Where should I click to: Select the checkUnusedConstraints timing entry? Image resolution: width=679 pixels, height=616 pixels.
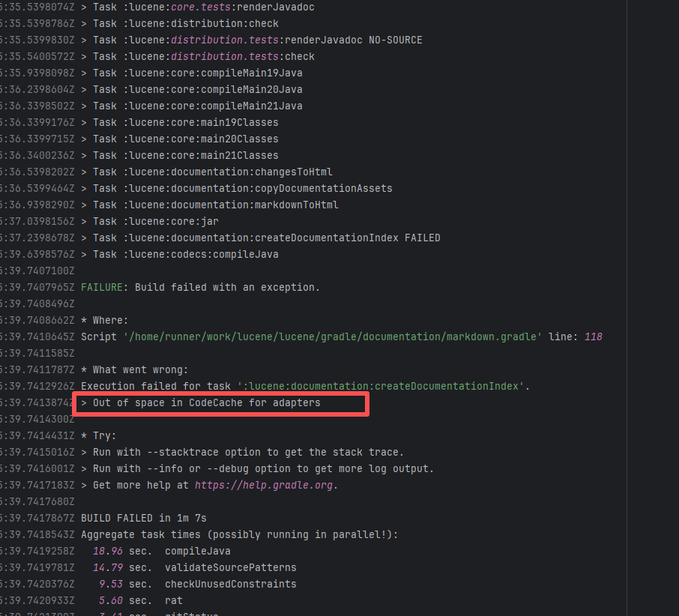(230, 584)
